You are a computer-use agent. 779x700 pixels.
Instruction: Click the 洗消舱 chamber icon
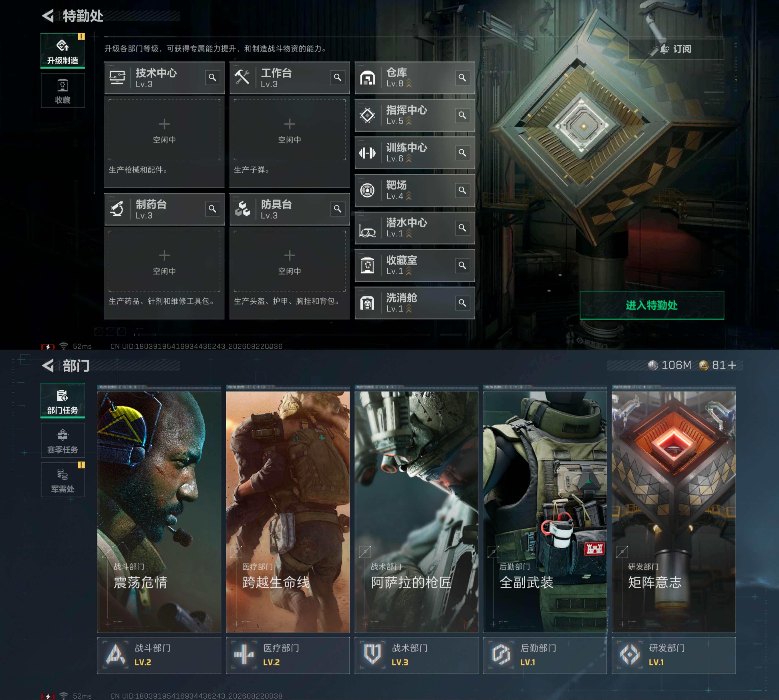tap(367, 303)
